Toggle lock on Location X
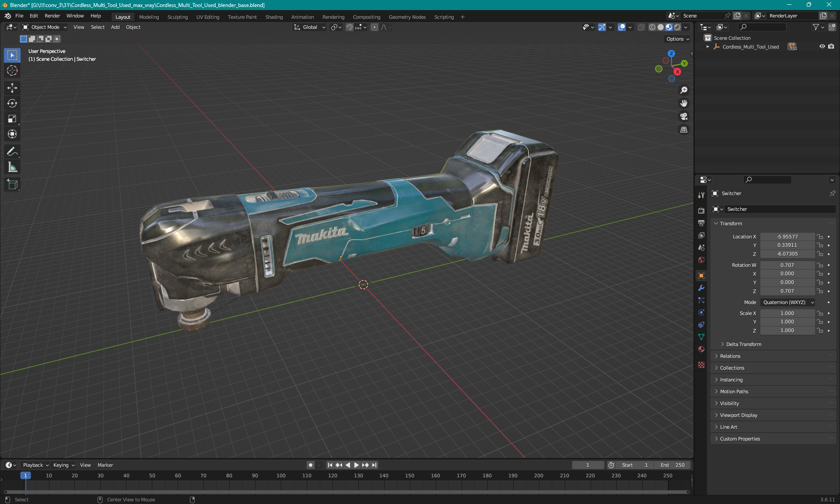 point(820,237)
